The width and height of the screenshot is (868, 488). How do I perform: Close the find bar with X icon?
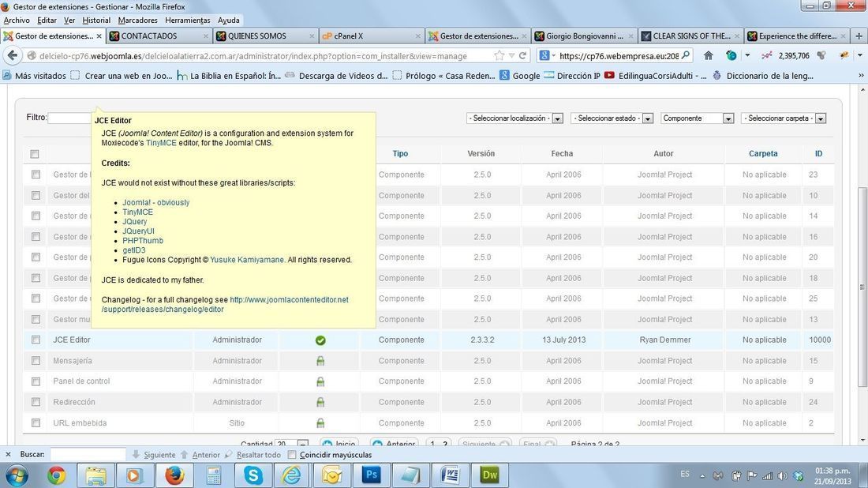(x=8, y=454)
